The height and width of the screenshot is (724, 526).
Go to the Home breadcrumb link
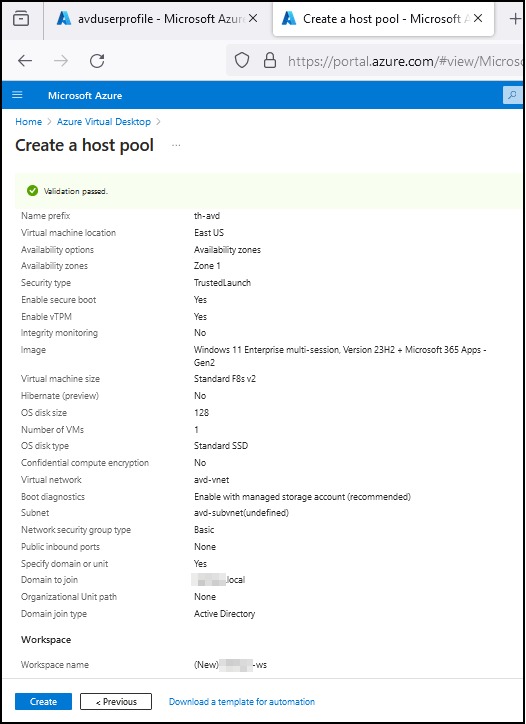point(29,121)
